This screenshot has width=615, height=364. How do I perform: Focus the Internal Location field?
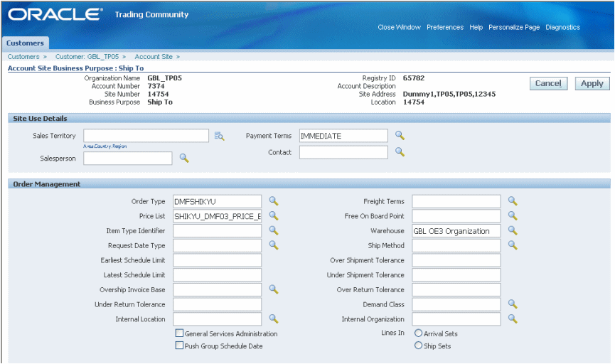(218, 319)
